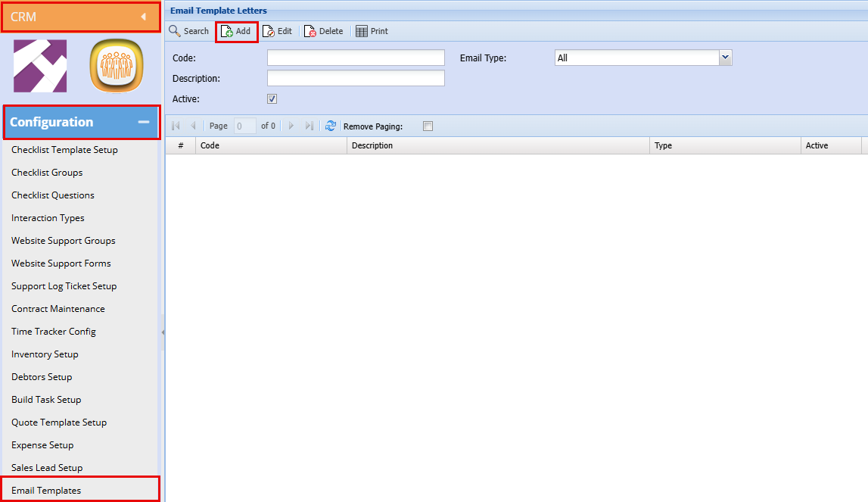The width and height of the screenshot is (868, 502).
Task: Go to last page arrow
Action: (x=309, y=126)
